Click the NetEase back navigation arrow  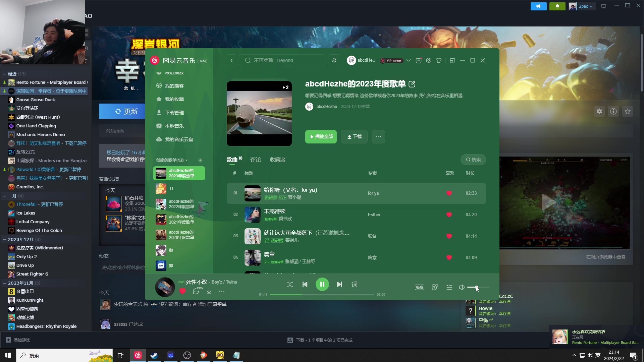231,60
